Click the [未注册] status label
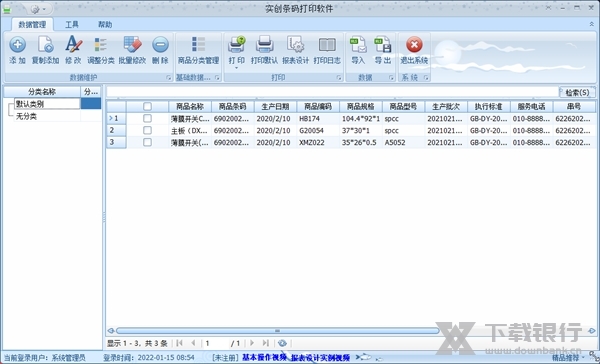The height and width of the screenshot is (364, 600). coord(225,357)
